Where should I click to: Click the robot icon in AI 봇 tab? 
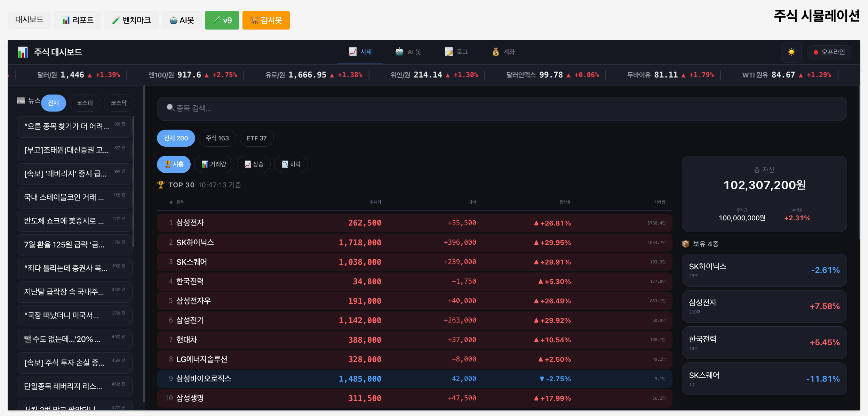pyautogui.click(x=399, y=52)
